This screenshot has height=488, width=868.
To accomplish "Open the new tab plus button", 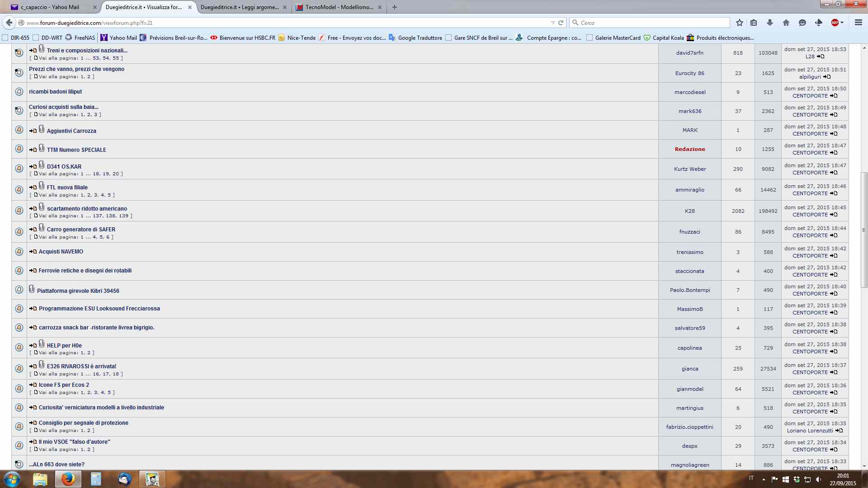I will click(395, 7).
